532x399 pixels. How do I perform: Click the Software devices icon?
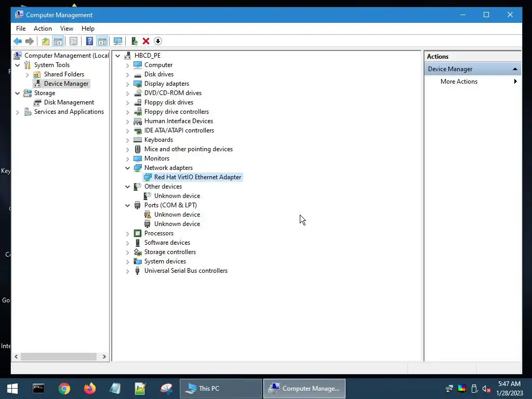click(x=137, y=243)
